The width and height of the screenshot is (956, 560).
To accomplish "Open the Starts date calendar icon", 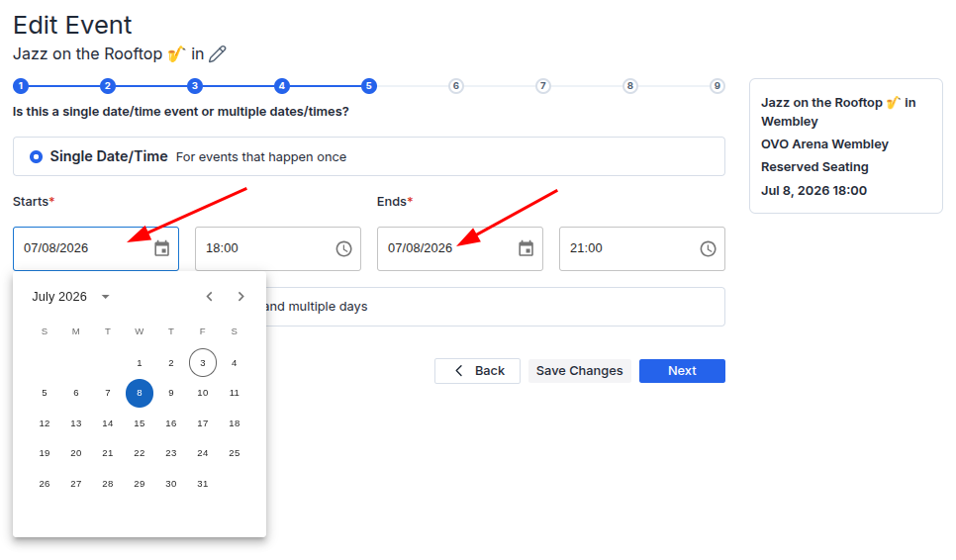I will (161, 248).
